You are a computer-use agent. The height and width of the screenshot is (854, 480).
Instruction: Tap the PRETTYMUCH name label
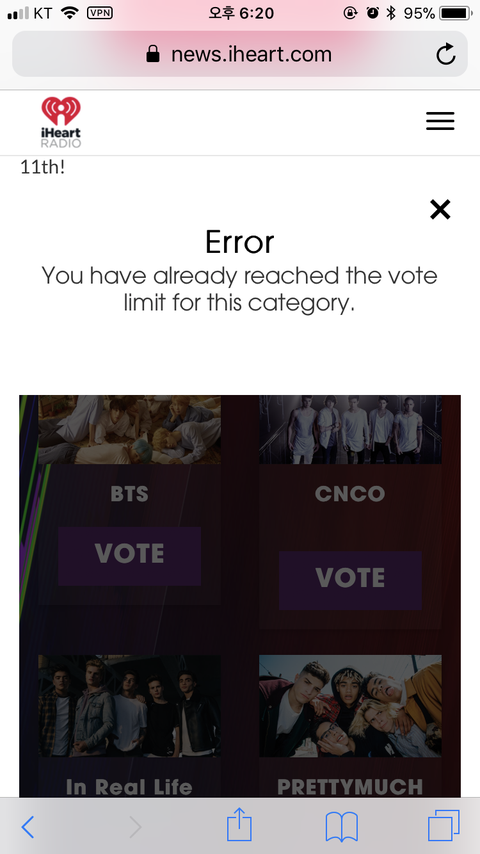350,787
